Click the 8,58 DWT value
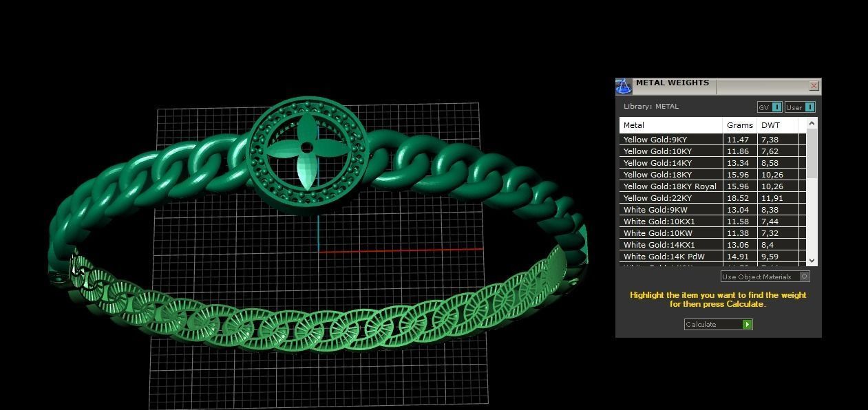Viewport: 868px width, 410px height. [770, 163]
